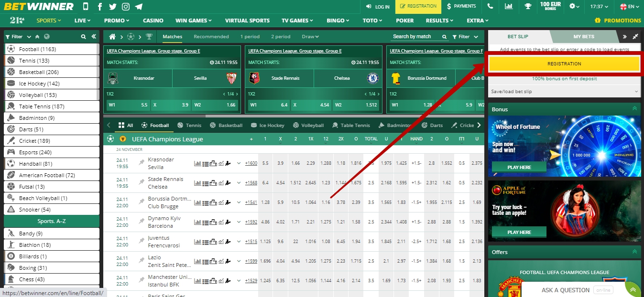Image resolution: width=644 pixels, height=297 pixels.
Task: Click the globe icon in sidebar header
Action: (46, 37)
